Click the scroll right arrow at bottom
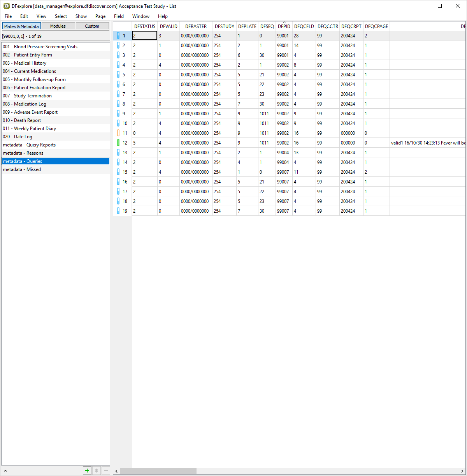The height and width of the screenshot is (476, 467). click(x=462, y=471)
